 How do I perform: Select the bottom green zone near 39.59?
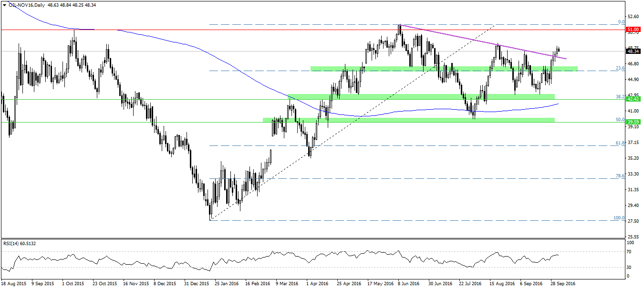(x=408, y=119)
